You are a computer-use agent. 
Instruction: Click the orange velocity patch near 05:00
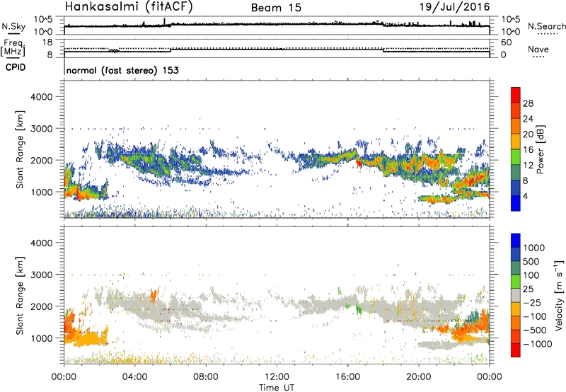[154, 296]
